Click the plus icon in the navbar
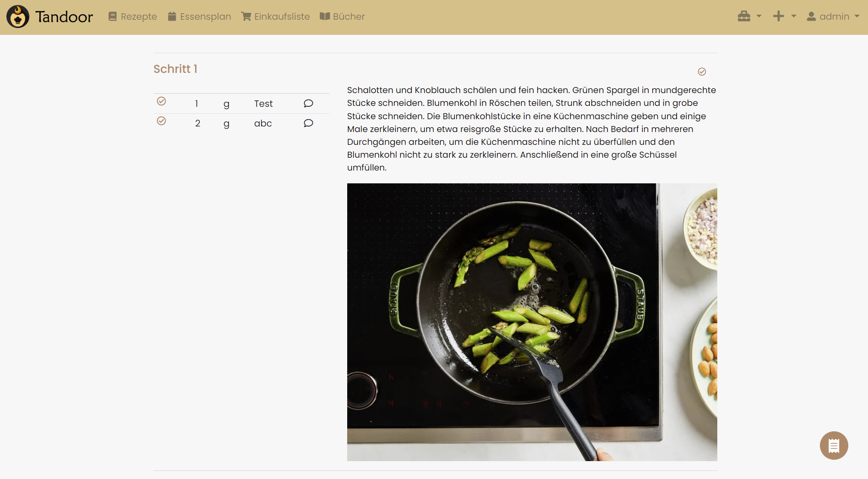The width and height of the screenshot is (868, 479). click(x=778, y=17)
